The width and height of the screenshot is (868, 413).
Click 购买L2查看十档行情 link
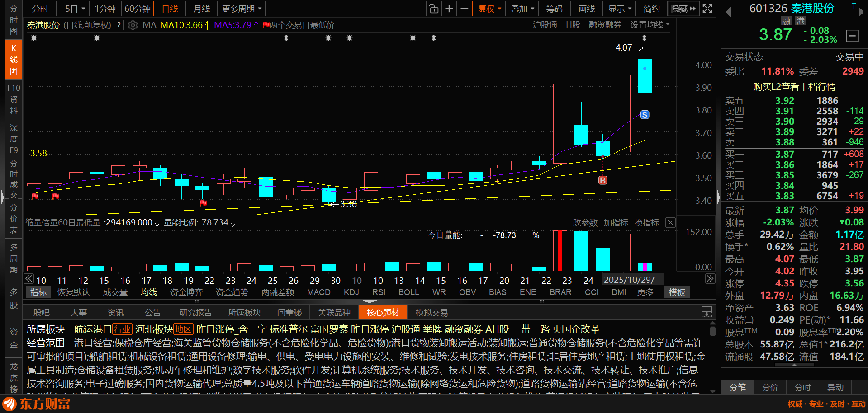794,87
